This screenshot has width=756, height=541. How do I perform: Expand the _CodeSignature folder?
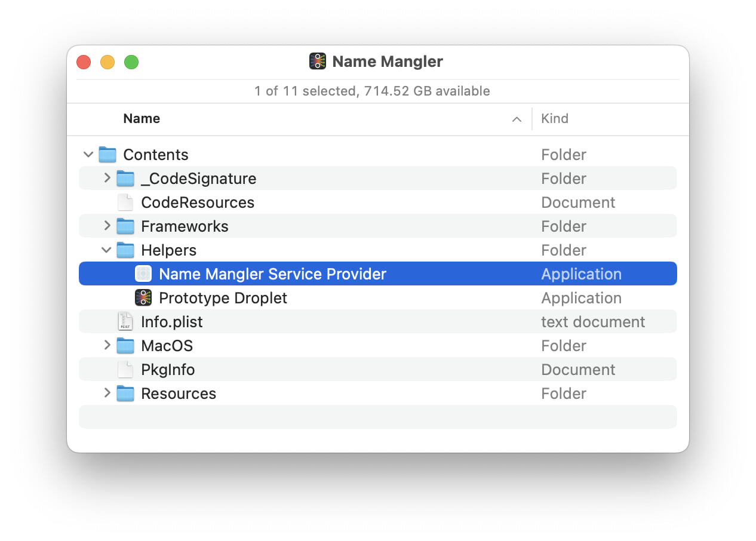click(x=107, y=178)
